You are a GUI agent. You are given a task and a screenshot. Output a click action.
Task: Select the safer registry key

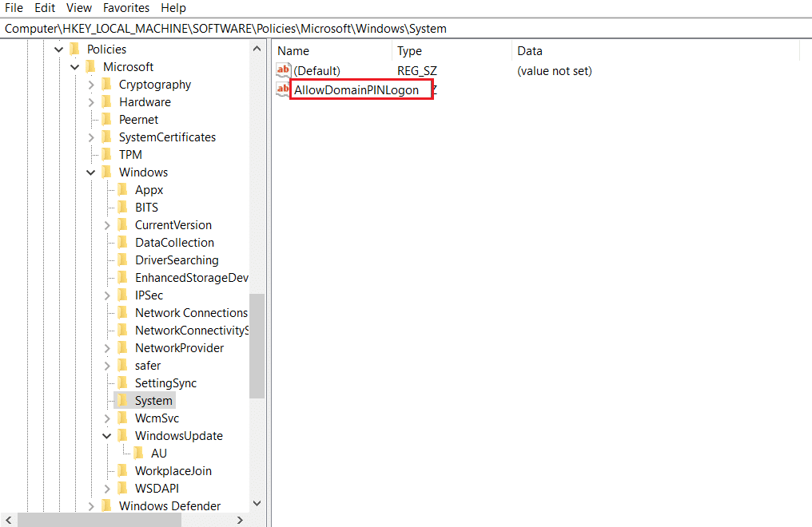tap(148, 366)
